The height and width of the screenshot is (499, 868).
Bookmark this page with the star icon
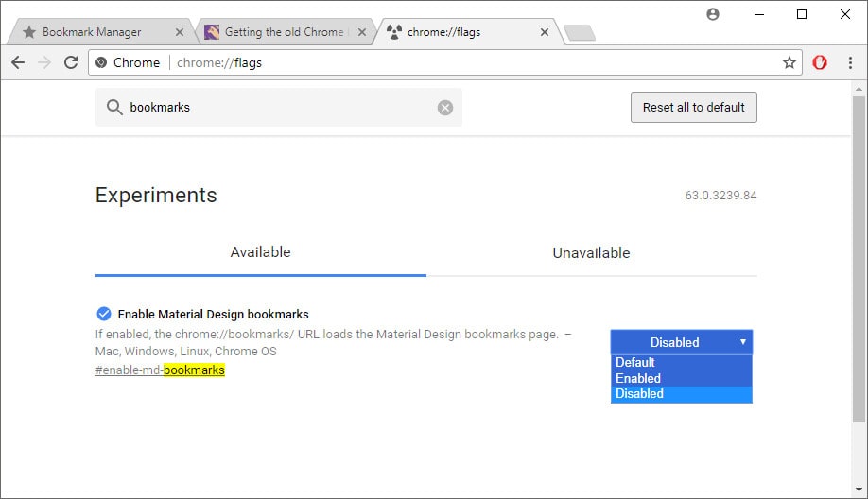[x=789, y=62]
